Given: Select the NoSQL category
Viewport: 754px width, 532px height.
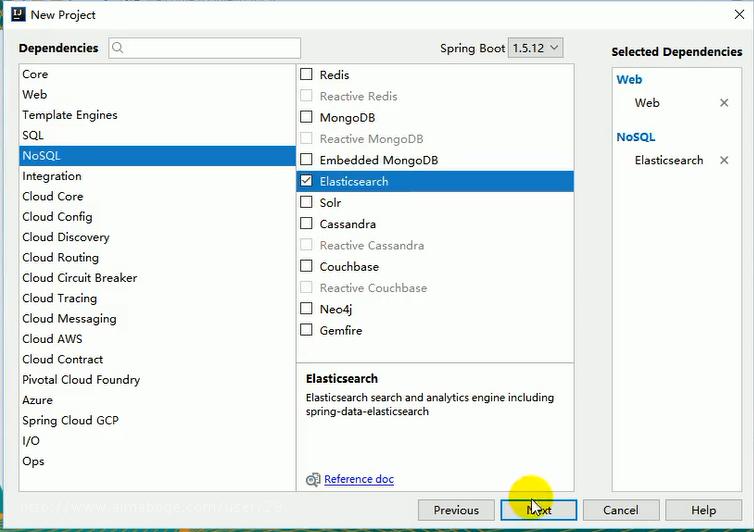Looking at the screenshot, I should coord(157,156).
